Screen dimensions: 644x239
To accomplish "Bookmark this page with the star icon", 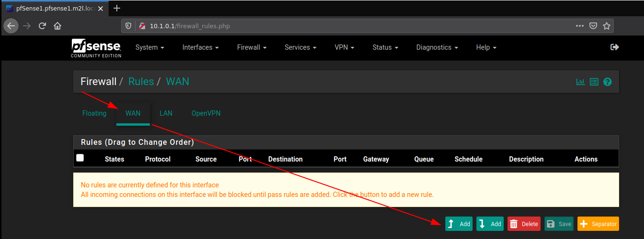I will coord(607,26).
